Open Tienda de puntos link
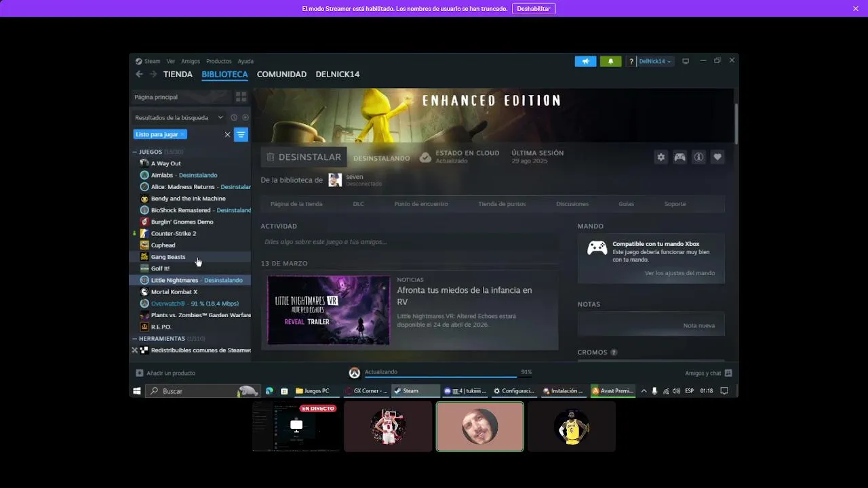This screenshot has width=868, height=488. click(502, 204)
